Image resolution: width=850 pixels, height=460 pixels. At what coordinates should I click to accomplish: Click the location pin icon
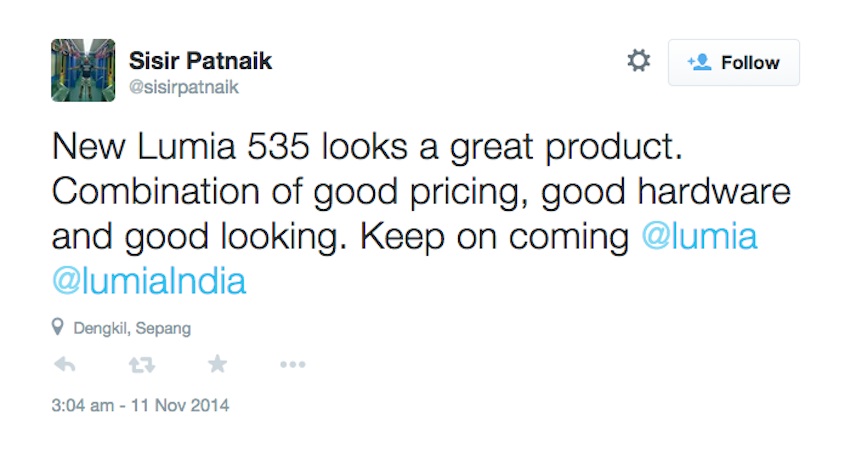coord(58,327)
